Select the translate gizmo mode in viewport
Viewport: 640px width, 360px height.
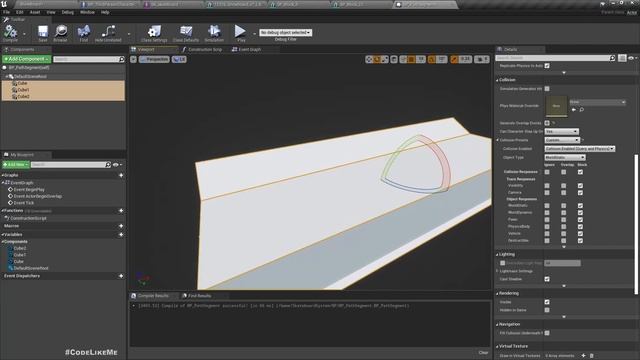[x=369, y=60]
